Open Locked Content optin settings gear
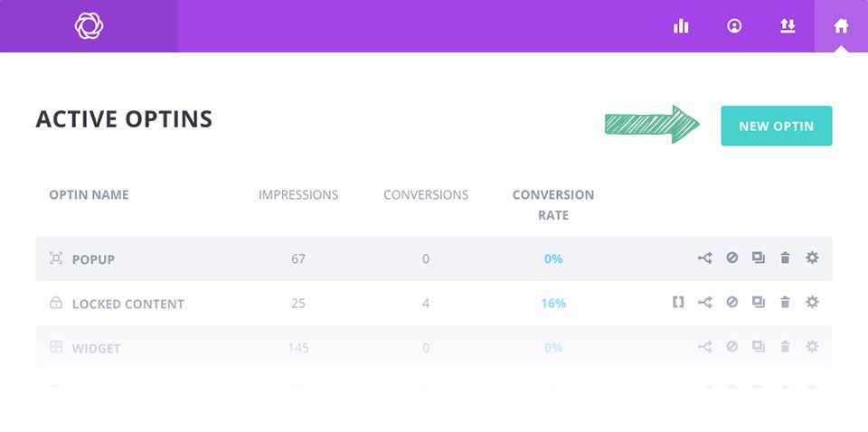The height and width of the screenshot is (432, 868). point(812,303)
